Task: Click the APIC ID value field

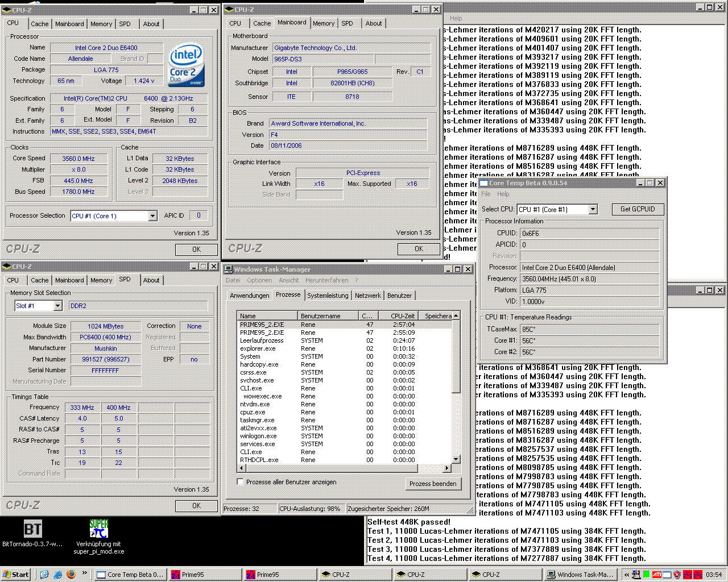Action: coord(198,215)
